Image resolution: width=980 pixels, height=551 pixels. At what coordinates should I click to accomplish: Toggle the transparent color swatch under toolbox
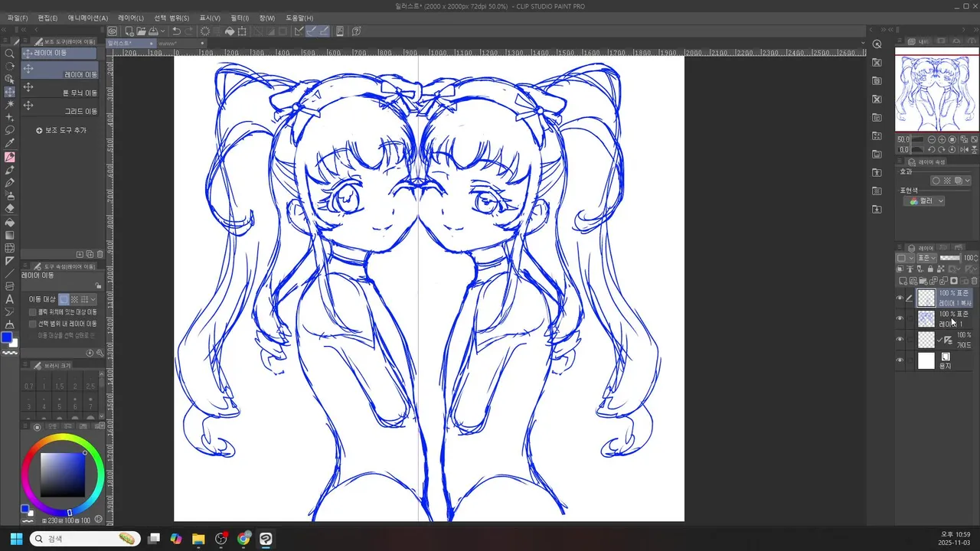(10, 352)
